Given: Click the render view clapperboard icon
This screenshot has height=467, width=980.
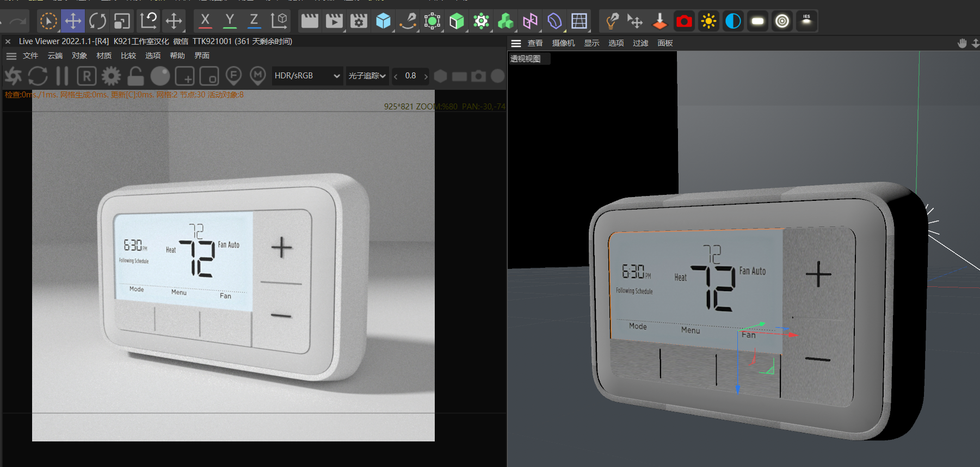Looking at the screenshot, I should (310, 21).
